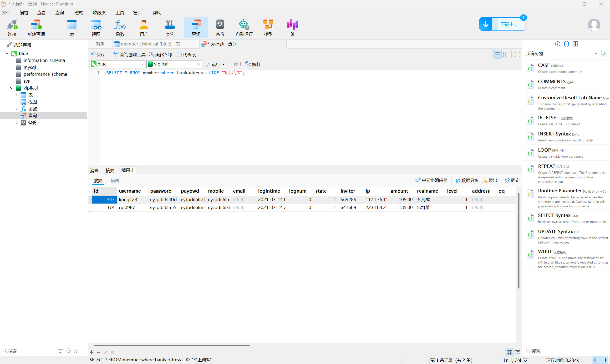This screenshot has height=364, width=610.
Task: Click the add snippet icon beside 所有标签
Action: point(604,54)
